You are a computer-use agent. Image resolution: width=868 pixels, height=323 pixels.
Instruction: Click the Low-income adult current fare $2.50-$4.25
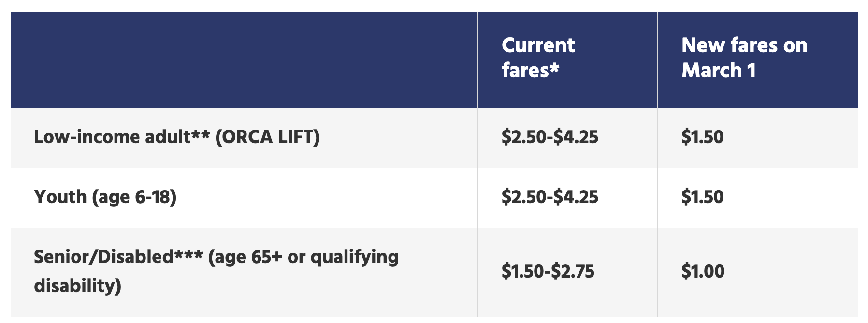(x=550, y=137)
